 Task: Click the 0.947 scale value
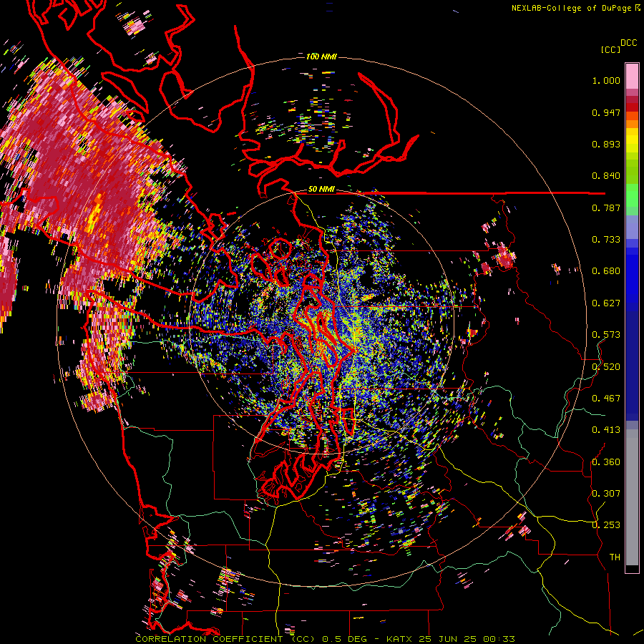(x=606, y=112)
